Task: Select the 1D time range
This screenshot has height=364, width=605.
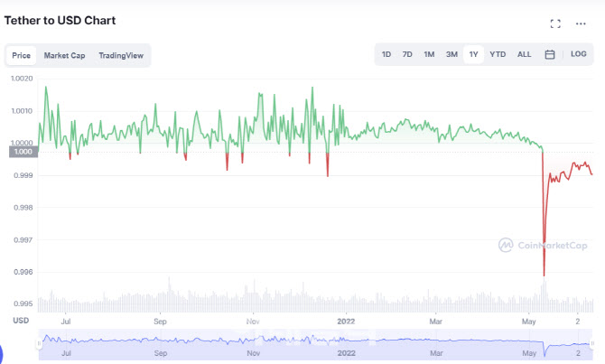Action: tap(386, 54)
